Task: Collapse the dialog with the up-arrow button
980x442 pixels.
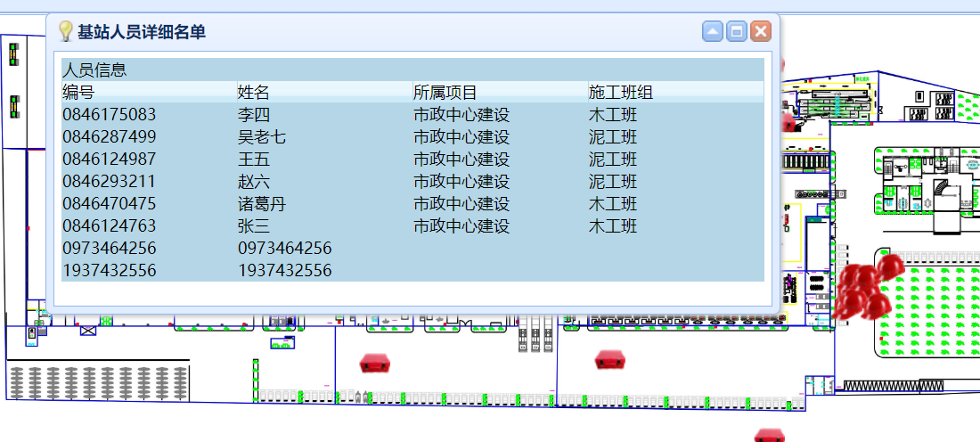Action: coord(712,32)
